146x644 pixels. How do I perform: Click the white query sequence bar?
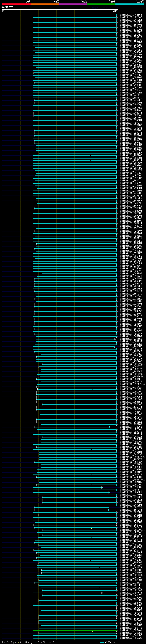(60, 10)
